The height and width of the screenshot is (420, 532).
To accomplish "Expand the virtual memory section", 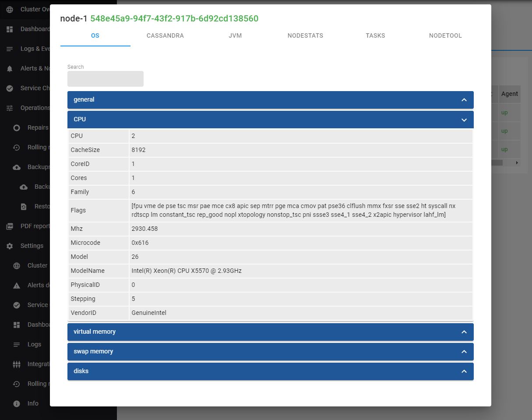I will pos(464,332).
